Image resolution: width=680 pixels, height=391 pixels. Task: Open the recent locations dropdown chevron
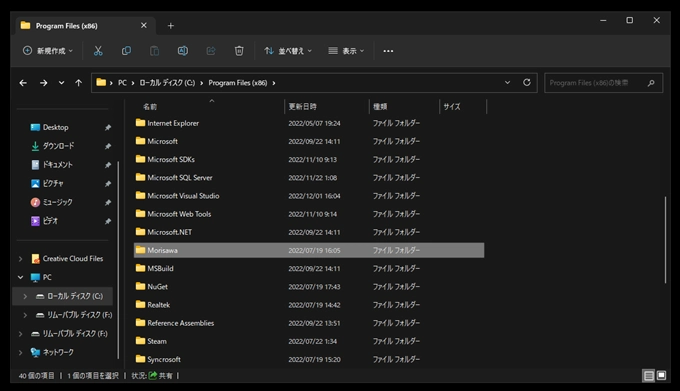point(62,83)
